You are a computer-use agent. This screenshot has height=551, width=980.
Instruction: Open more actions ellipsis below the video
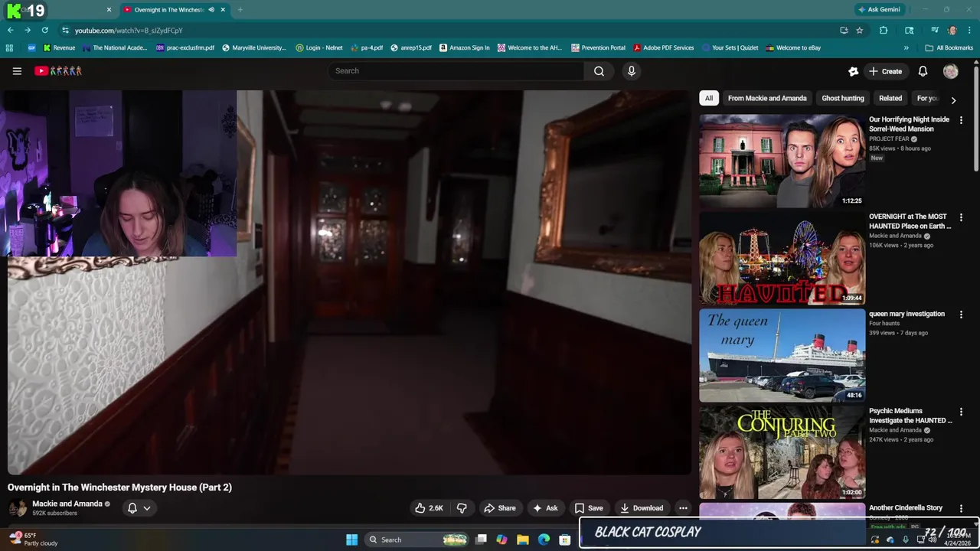683,508
